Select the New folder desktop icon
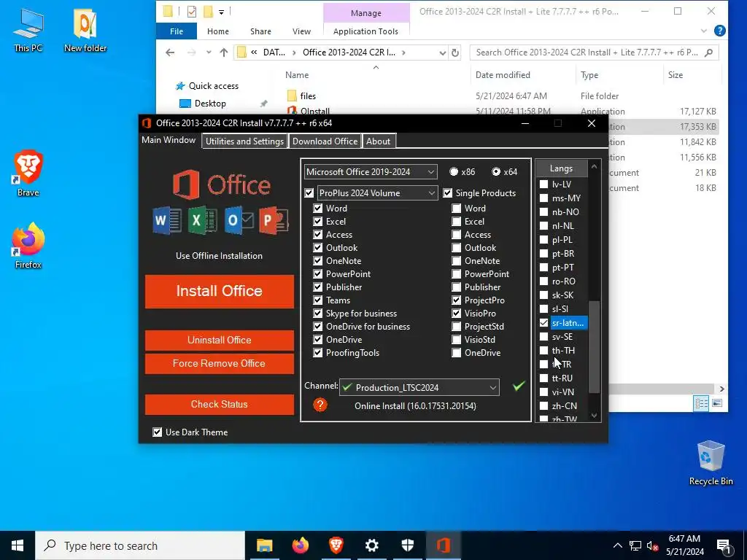Viewport: 747px width, 560px height. [85, 30]
